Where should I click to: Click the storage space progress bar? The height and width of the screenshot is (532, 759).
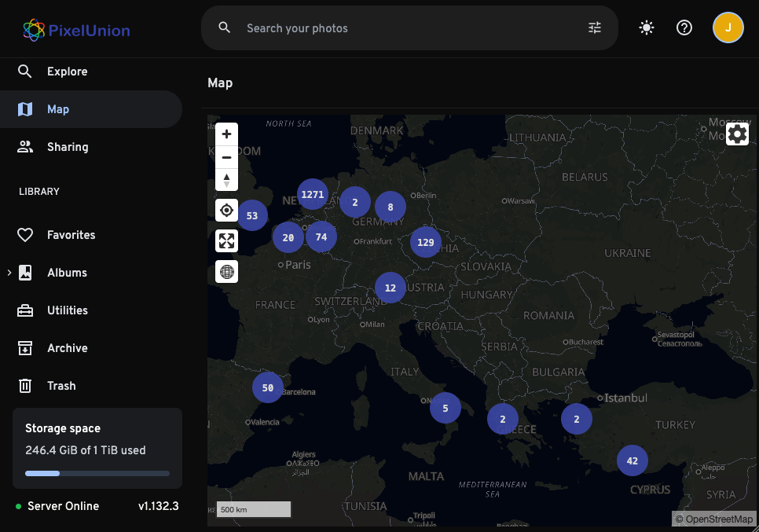pos(97,473)
